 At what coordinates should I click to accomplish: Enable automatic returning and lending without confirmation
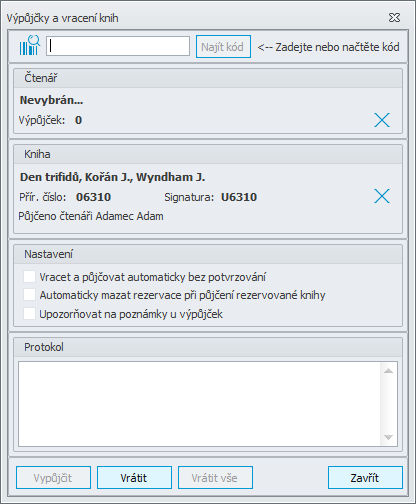click(29, 277)
